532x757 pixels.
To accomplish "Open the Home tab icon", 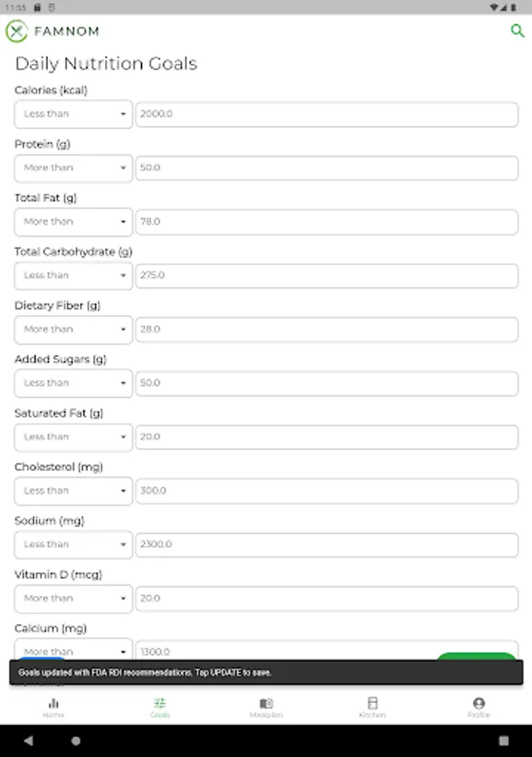I will [x=54, y=703].
